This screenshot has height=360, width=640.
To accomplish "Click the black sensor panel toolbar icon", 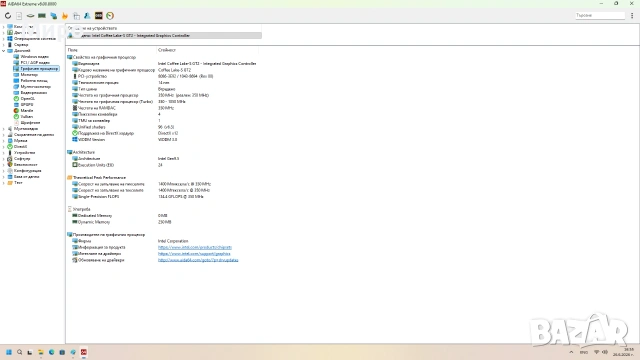I will click(99, 16).
